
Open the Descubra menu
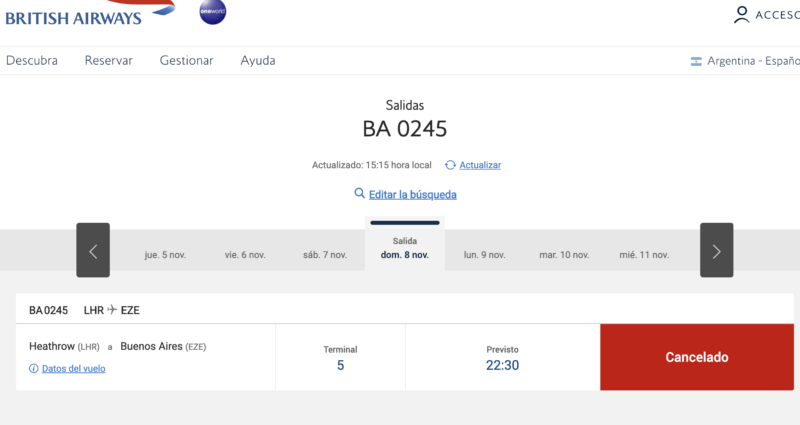[32, 60]
